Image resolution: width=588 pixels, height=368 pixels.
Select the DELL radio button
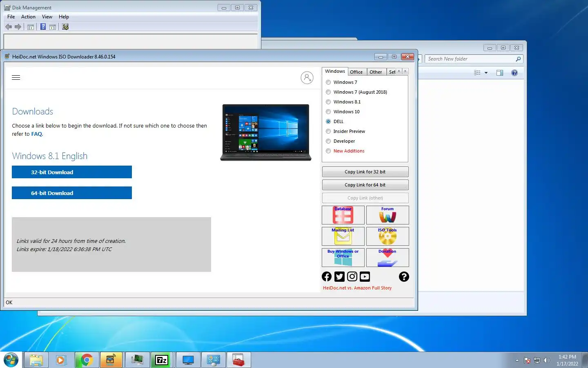pyautogui.click(x=328, y=121)
